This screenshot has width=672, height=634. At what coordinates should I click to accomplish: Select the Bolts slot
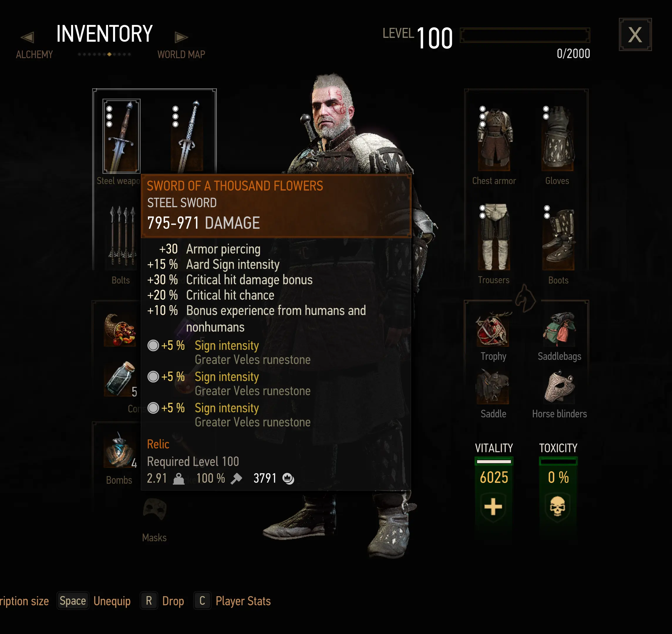click(x=121, y=237)
